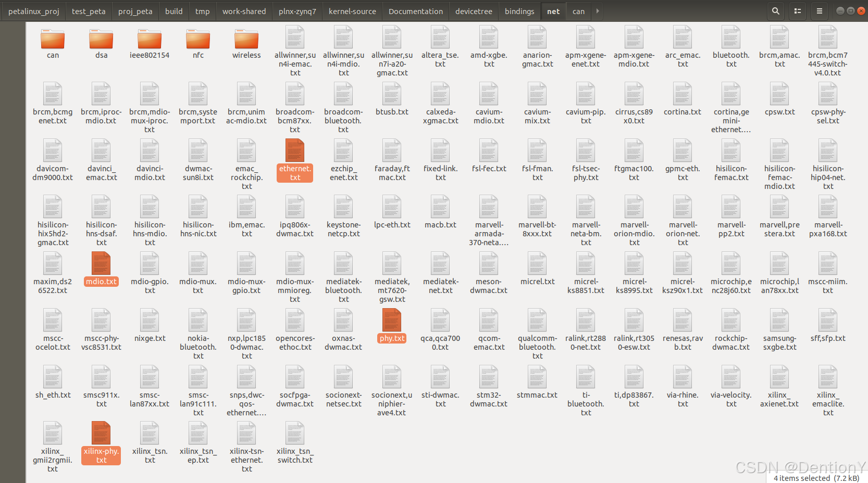Screen dimensions: 868x483
Task: Select stmmac.txt file icon
Action: [x=537, y=377]
